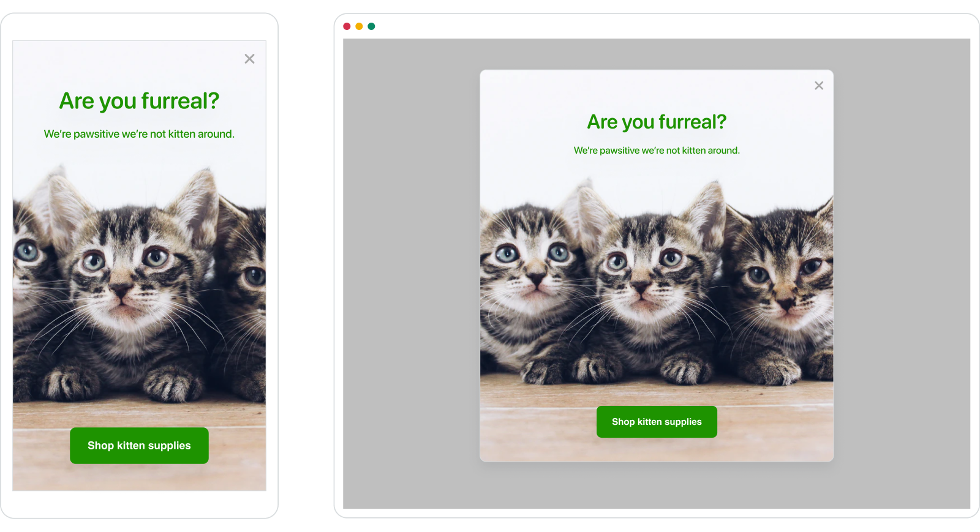The height and width of the screenshot is (532, 980).
Task: Click the green dot in the browser window
Action: click(x=371, y=26)
